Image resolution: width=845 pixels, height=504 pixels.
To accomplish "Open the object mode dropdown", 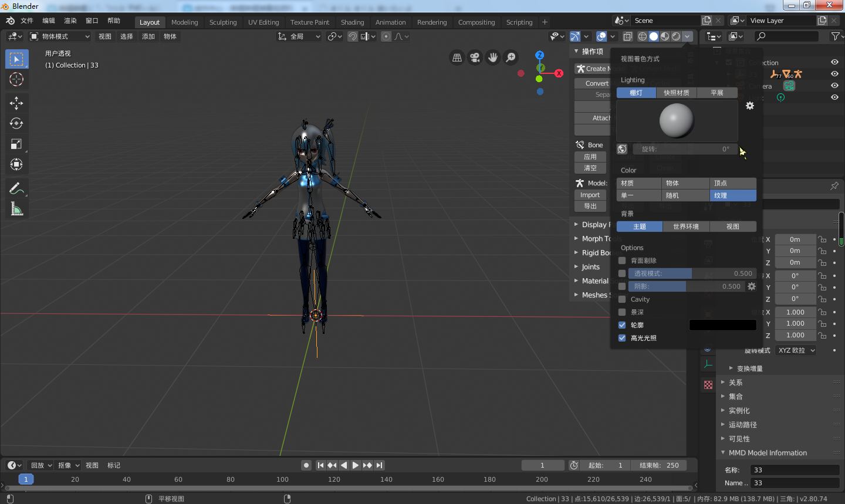I will pyautogui.click(x=60, y=36).
